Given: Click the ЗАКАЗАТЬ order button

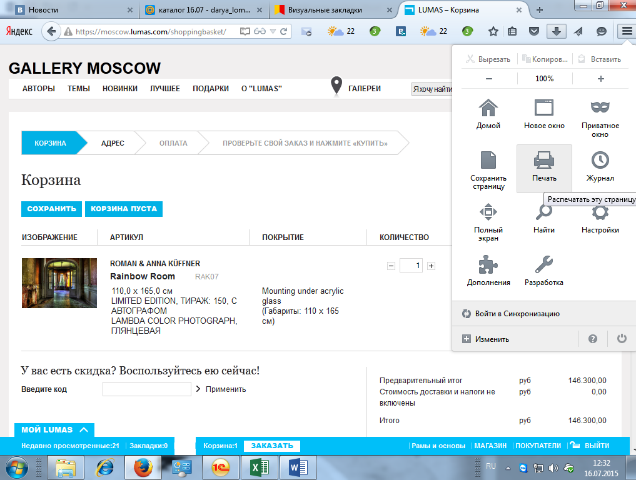Looking at the screenshot, I should click(x=272, y=446).
